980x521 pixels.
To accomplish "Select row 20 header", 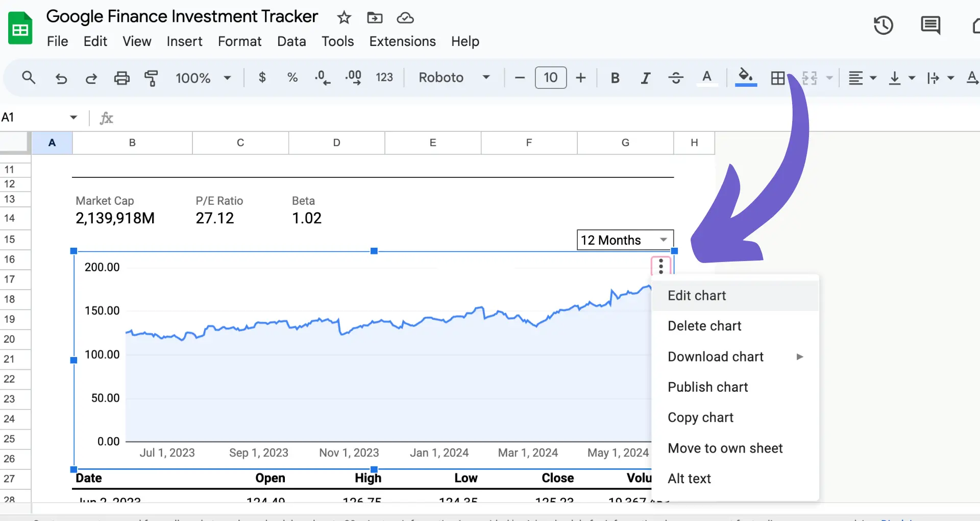I will click(x=15, y=339).
